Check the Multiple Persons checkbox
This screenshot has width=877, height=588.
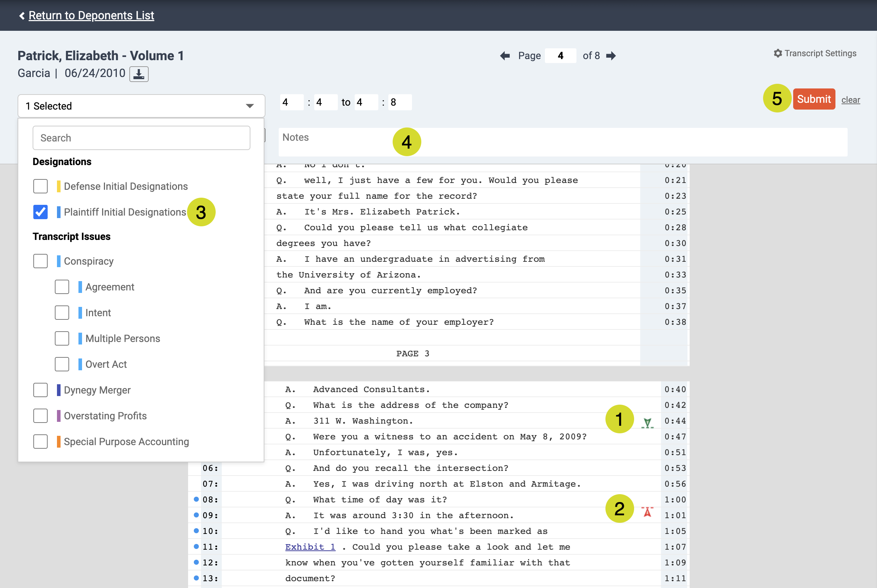click(x=62, y=338)
